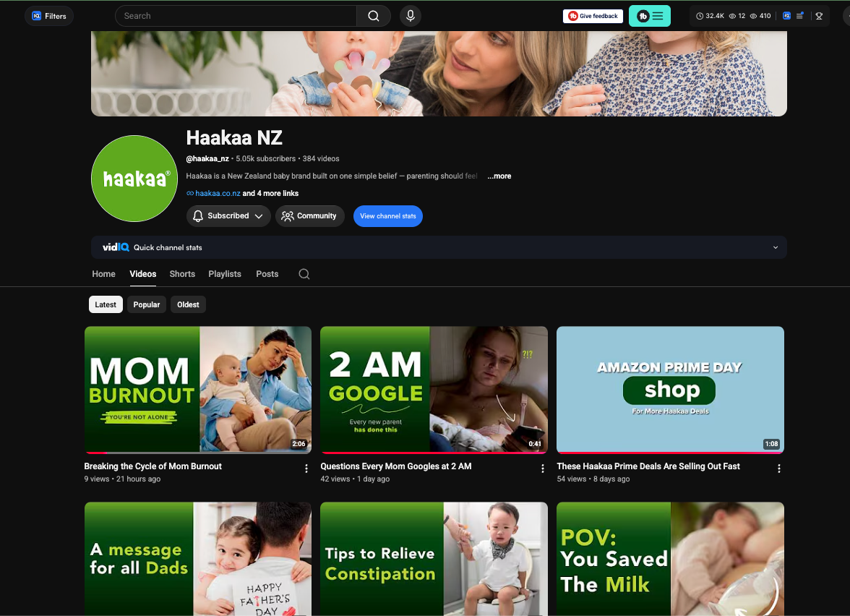Open 'A message for all Dads' thumbnail
Viewport: 850px width, 616px height.
198,558
